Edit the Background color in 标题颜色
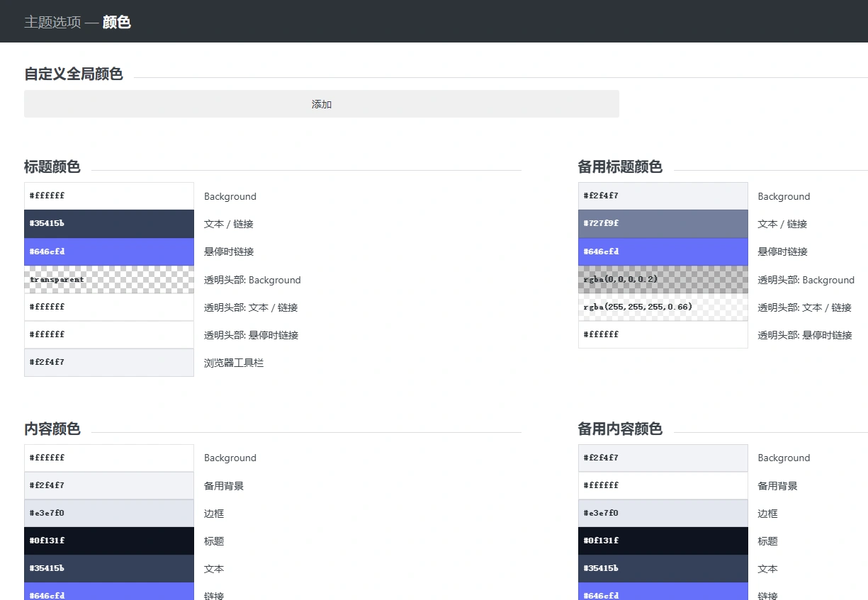The height and width of the screenshot is (600, 868). coord(108,196)
